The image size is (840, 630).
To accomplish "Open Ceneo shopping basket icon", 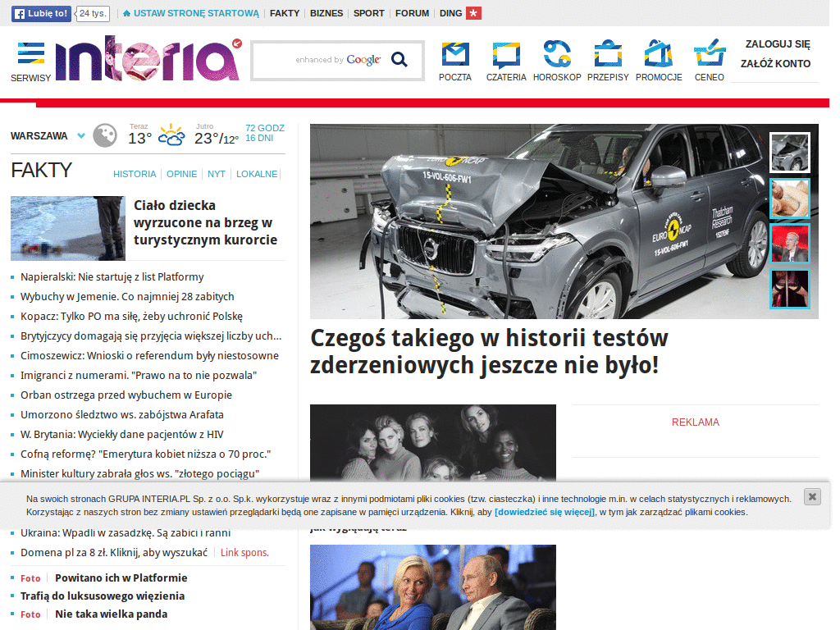I will tap(710, 53).
